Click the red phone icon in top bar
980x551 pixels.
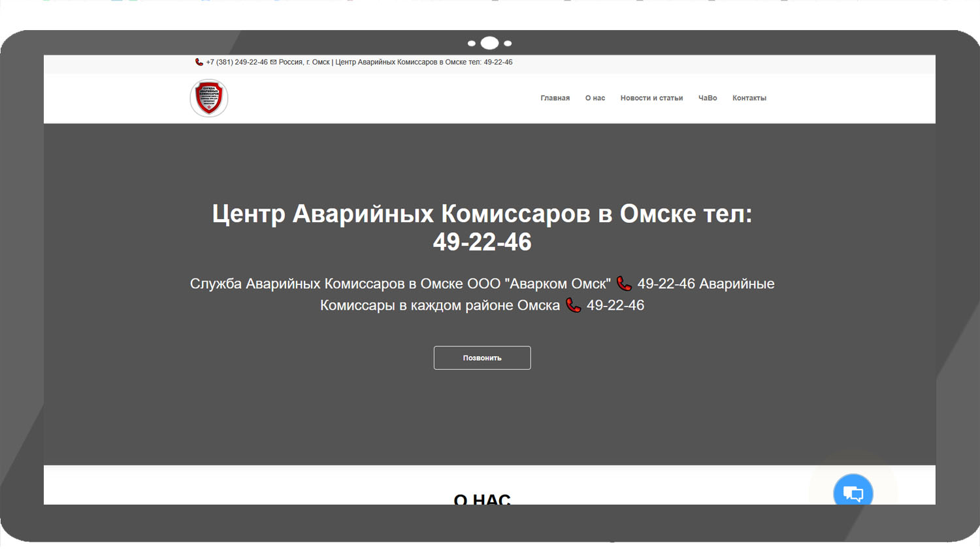199,62
